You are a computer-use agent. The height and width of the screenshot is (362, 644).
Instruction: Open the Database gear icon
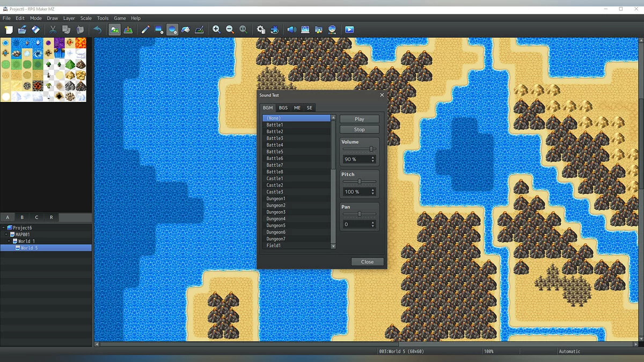click(261, 29)
